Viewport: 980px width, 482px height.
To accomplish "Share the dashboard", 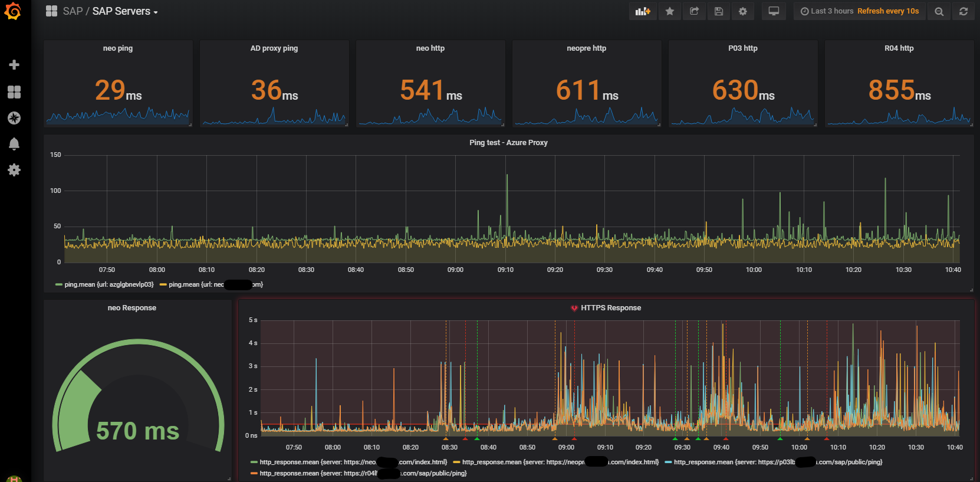I will click(x=694, y=11).
